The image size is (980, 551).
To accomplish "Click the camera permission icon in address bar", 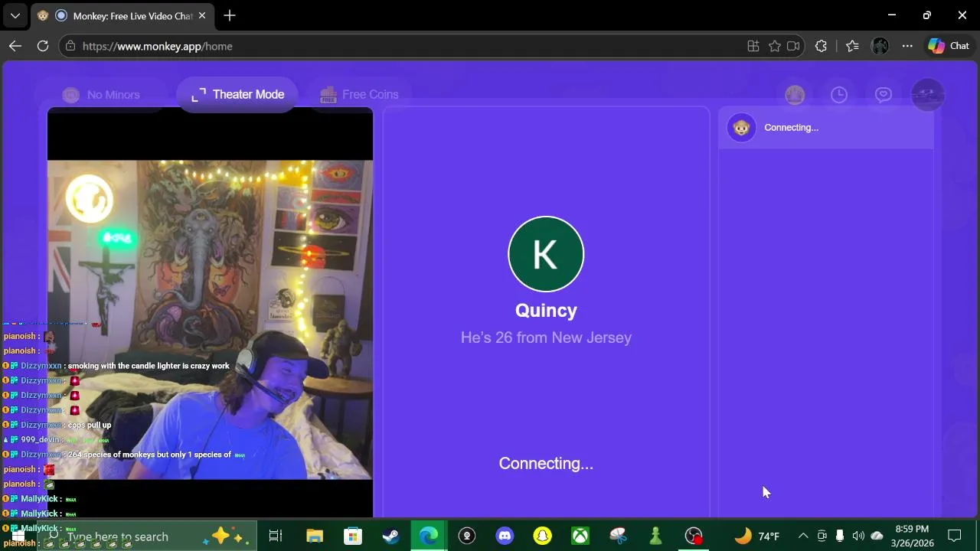I will point(794,46).
